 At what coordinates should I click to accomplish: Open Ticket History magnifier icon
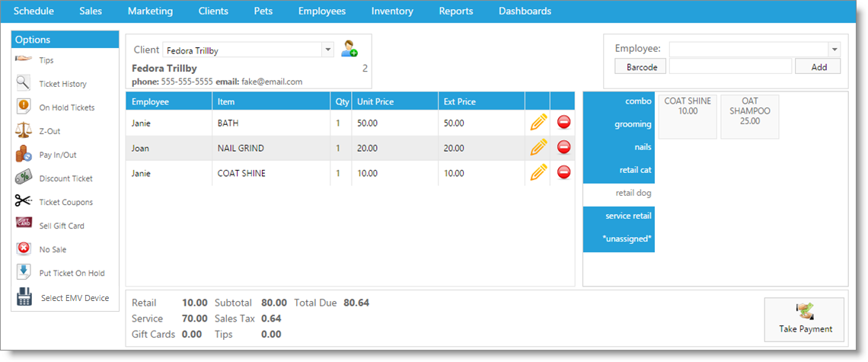[23, 84]
